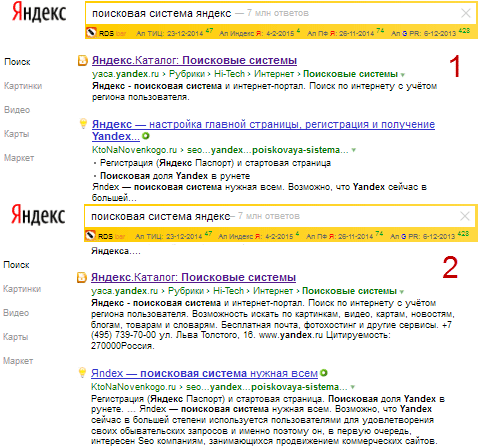The image size is (478, 447).
Task: Open Маркет in upper sidebar
Action: (19, 158)
